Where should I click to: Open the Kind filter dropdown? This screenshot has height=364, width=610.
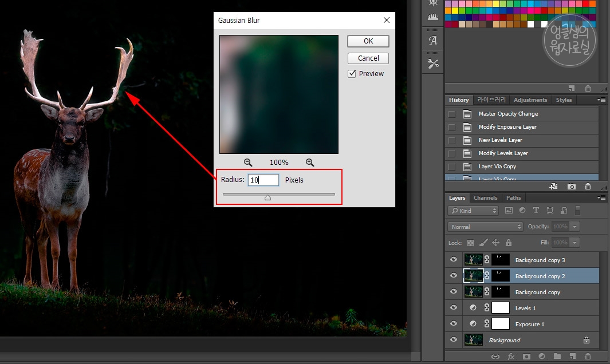pyautogui.click(x=473, y=211)
